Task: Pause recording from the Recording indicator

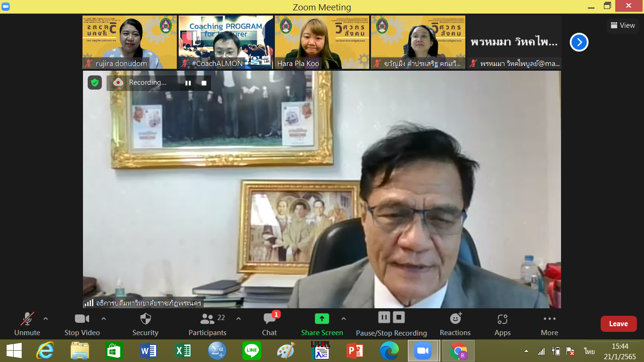Action: click(188, 83)
